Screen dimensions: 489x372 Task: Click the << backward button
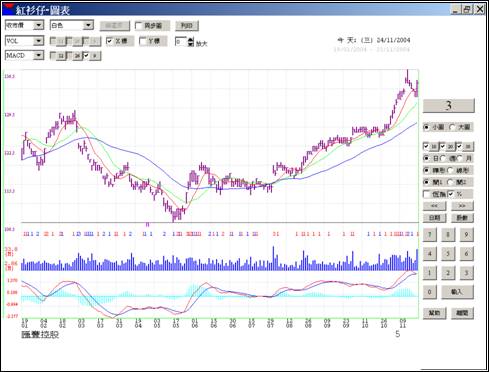pyautogui.click(x=434, y=206)
